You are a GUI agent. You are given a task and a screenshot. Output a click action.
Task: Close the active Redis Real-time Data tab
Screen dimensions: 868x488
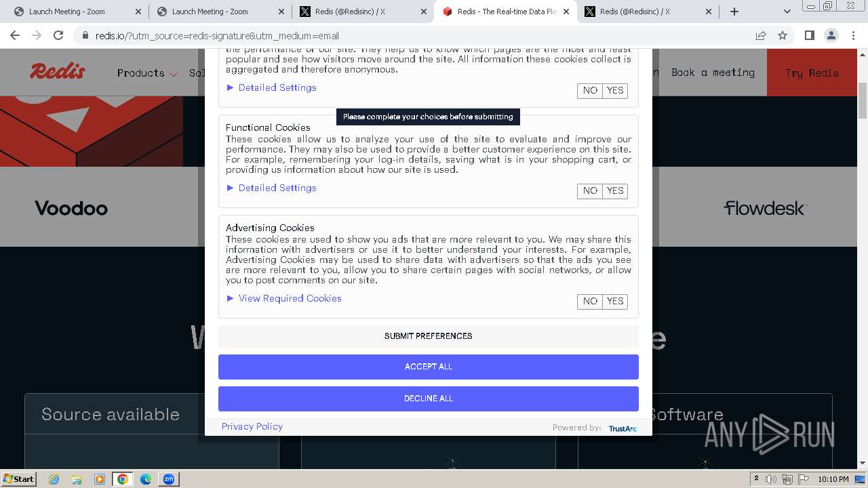pos(566,12)
